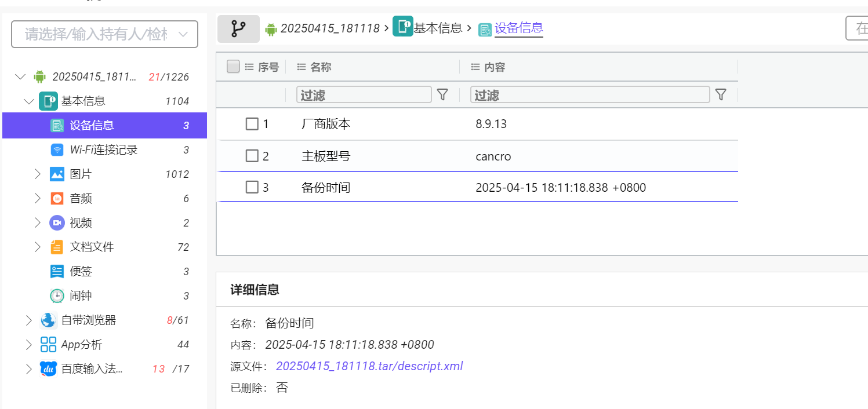Click the 名称 column list icon
This screenshot has width=868, height=409.
(302, 67)
